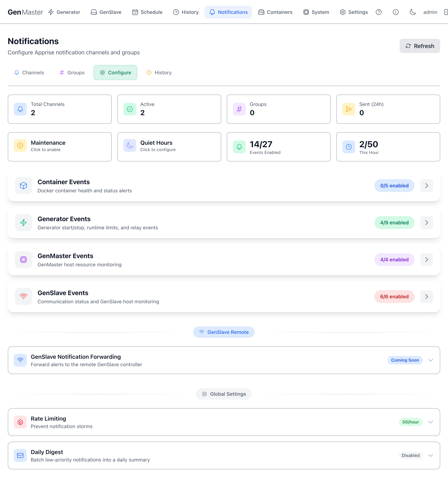Open the Containers page
Viewport: 448px width, 480px height.
click(275, 12)
